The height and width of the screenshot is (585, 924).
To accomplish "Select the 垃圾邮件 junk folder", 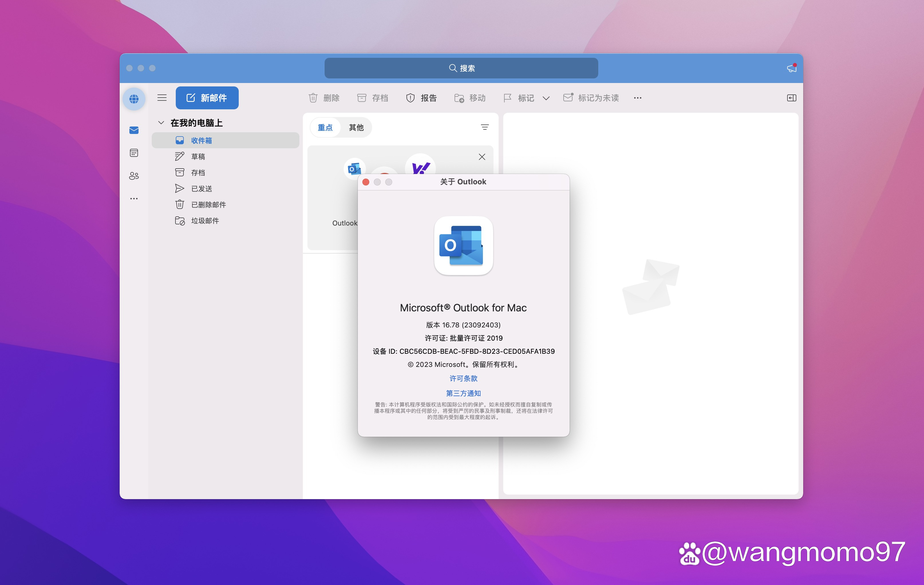I will [226, 221].
